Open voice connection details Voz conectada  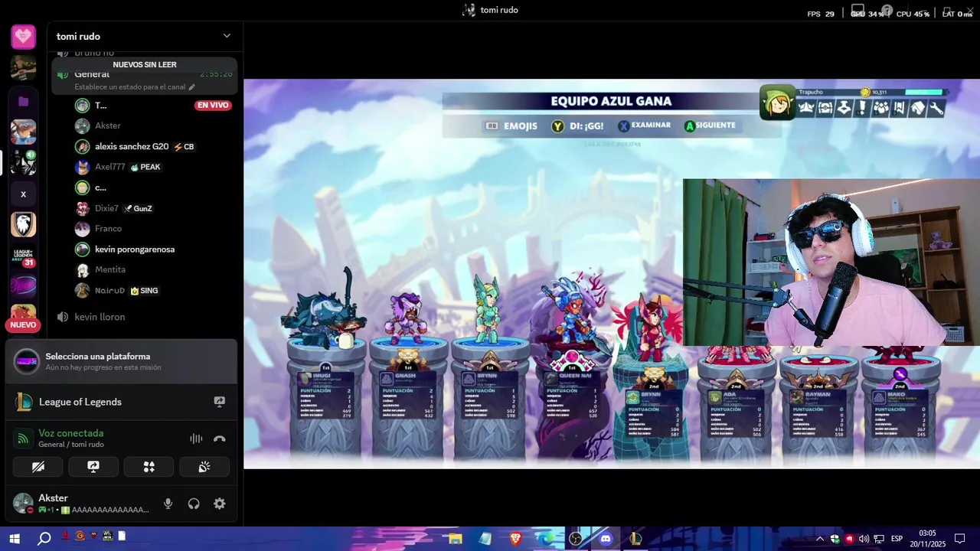(x=71, y=433)
